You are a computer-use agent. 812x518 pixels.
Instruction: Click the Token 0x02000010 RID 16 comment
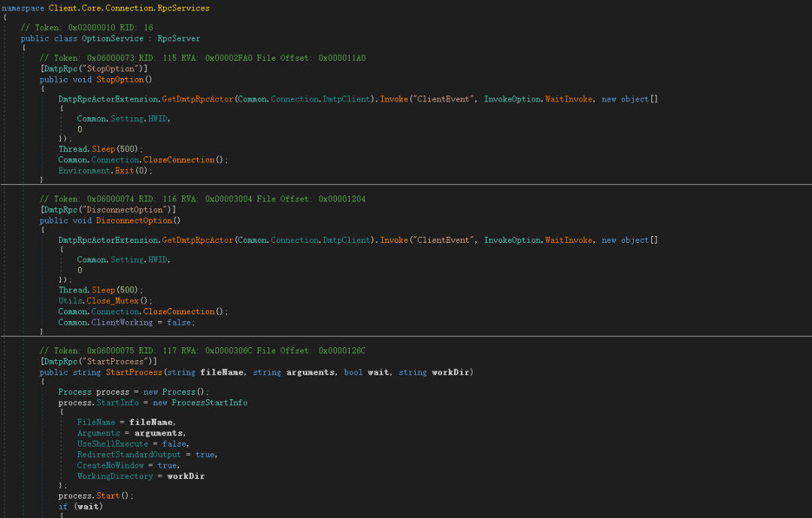point(86,28)
